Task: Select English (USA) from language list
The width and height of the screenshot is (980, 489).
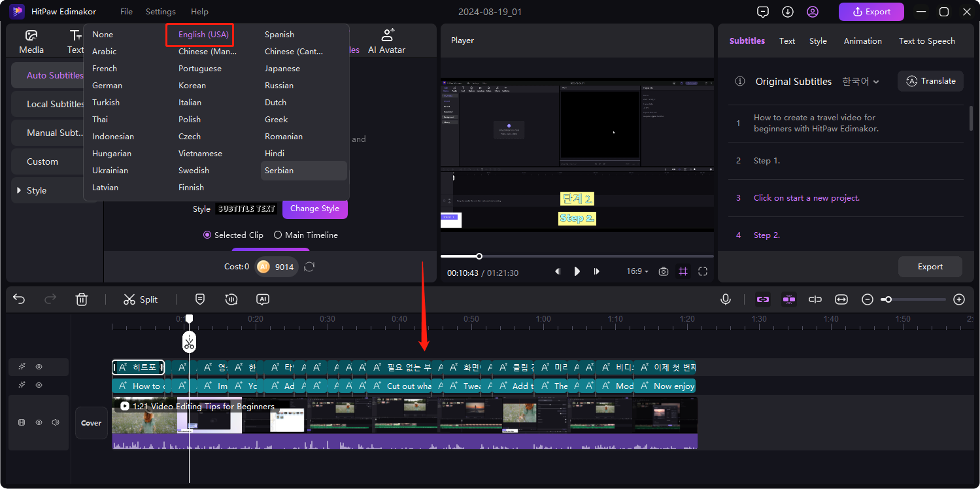Action: 203,35
